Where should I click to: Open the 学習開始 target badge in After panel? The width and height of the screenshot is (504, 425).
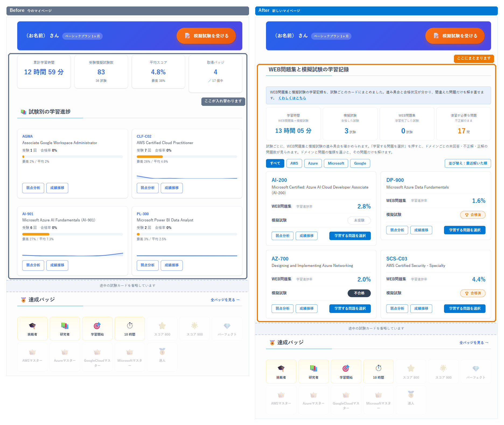(x=346, y=371)
